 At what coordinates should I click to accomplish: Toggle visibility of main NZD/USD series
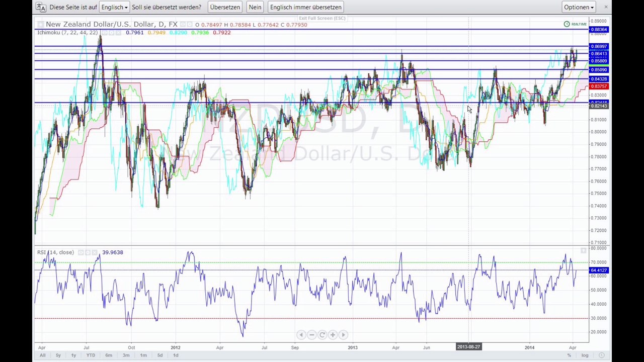pos(183,24)
